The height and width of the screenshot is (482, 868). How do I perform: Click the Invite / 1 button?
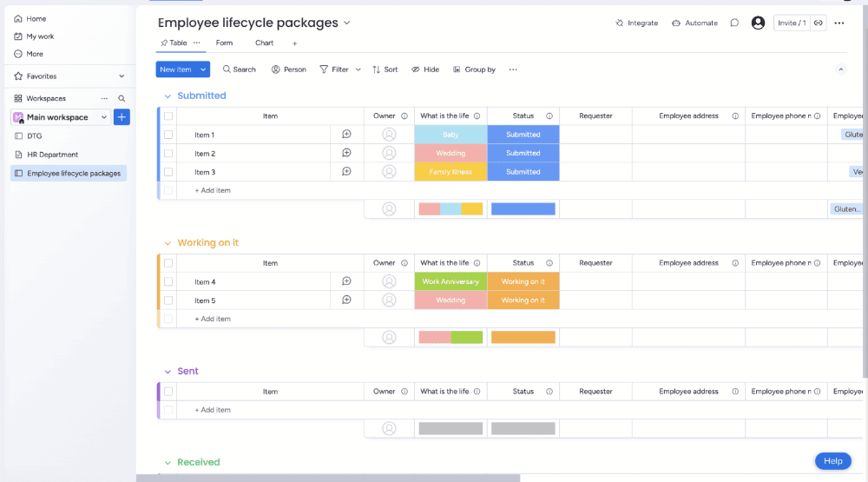[792, 23]
